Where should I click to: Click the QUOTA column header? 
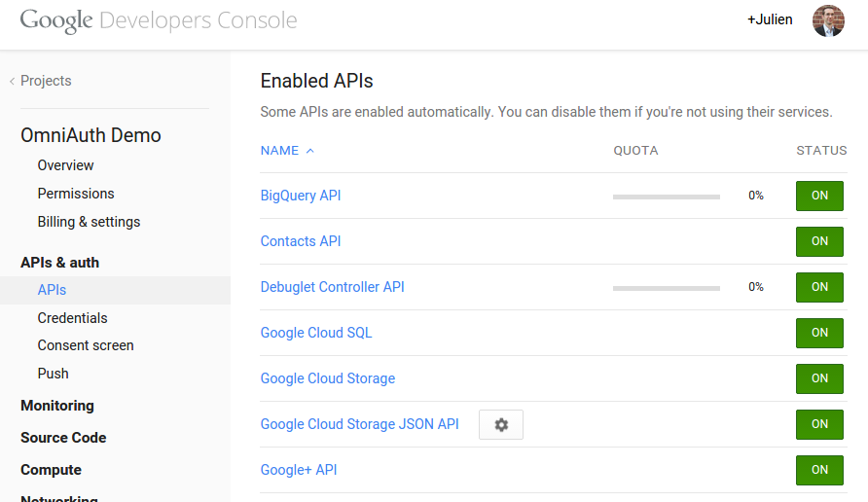(635, 151)
